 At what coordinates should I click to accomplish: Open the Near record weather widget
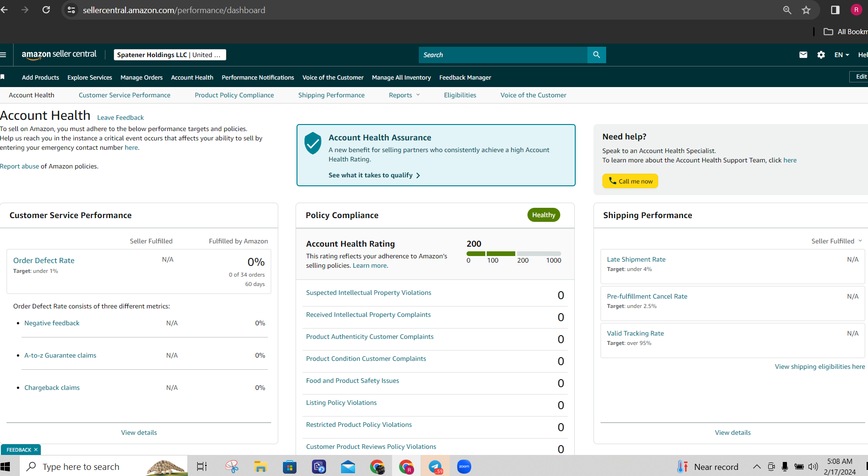tap(708, 467)
